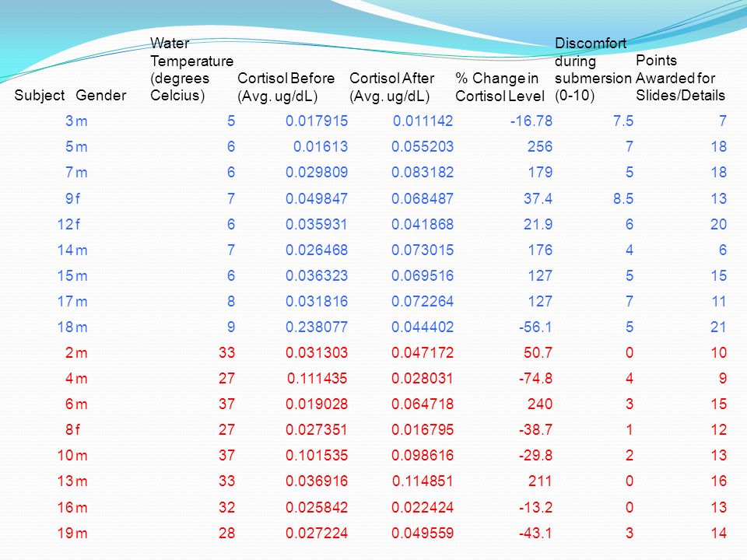
Task: Click the "Cortisol After (Avg. ug/dL)" header
Action: (x=391, y=86)
